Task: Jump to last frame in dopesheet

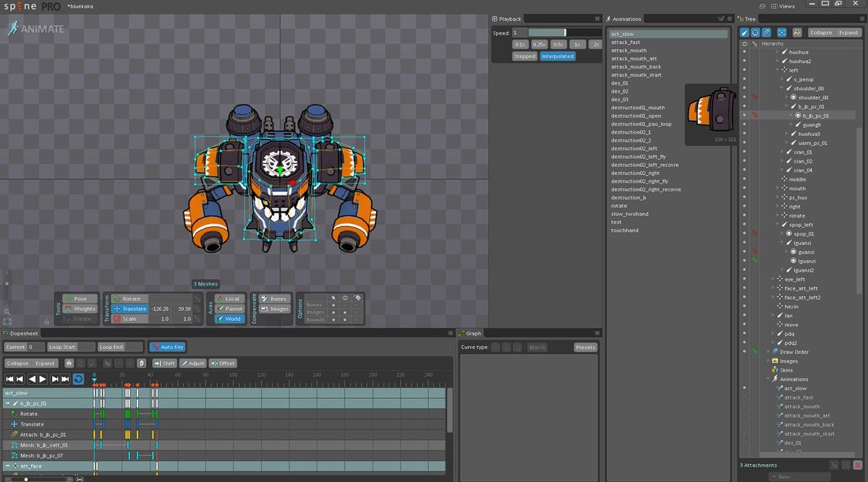Action: (x=66, y=379)
